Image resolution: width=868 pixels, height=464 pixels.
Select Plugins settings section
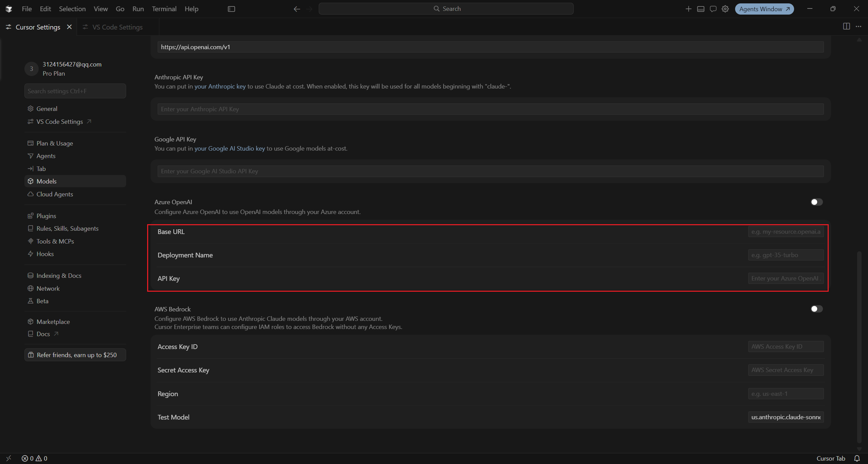pos(75,216)
